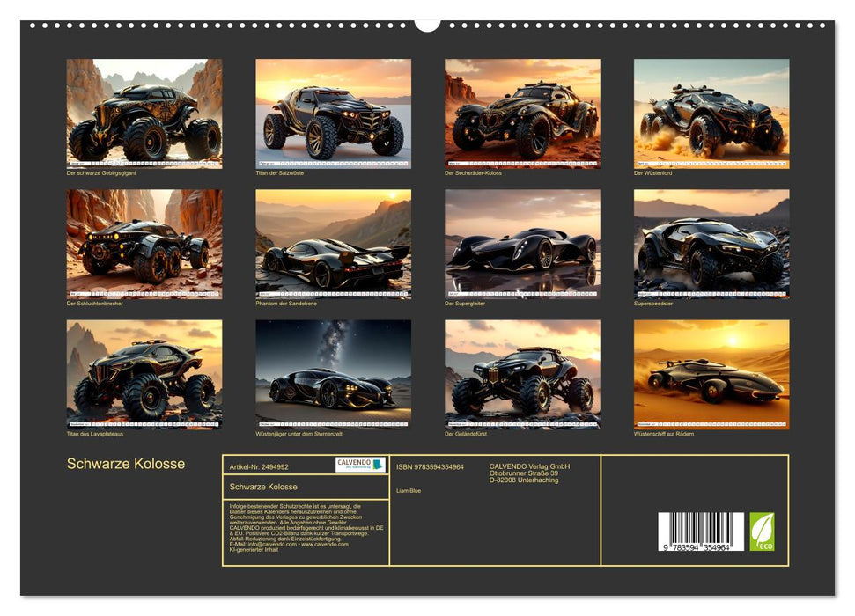Click the 'CALVENDO Verlag GmbH' text
The height and width of the screenshot is (616, 855).
[529, 466]
